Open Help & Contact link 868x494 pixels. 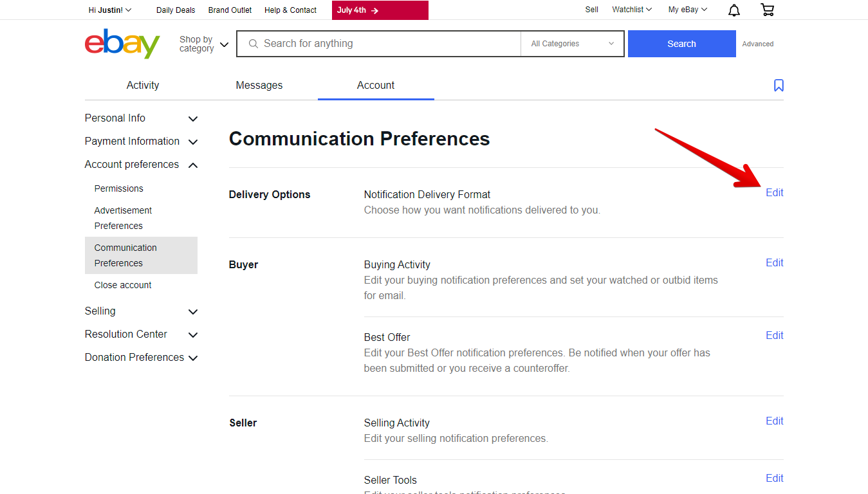click(290, 10)
